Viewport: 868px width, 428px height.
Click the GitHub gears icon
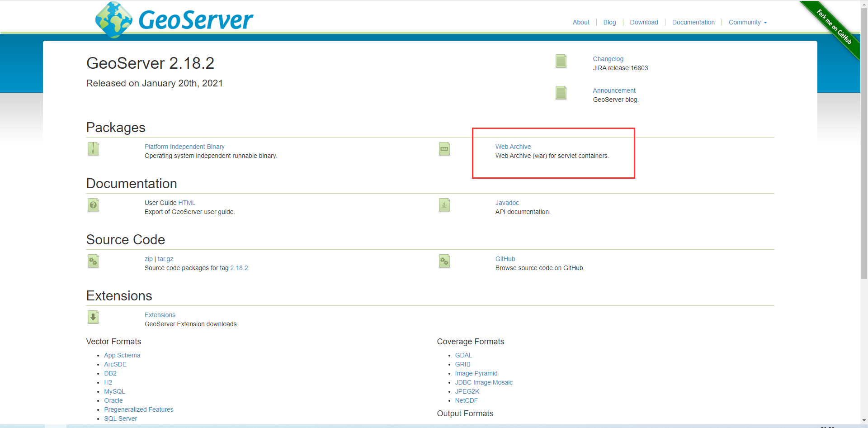(x=444, y=261)
